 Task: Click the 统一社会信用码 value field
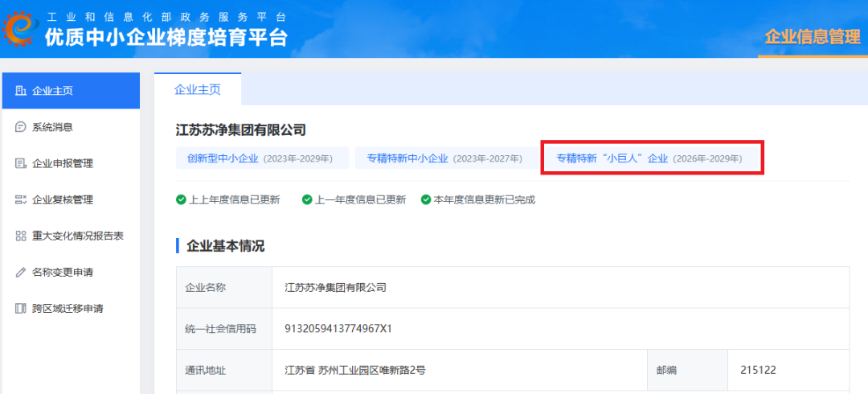point(560,329)
